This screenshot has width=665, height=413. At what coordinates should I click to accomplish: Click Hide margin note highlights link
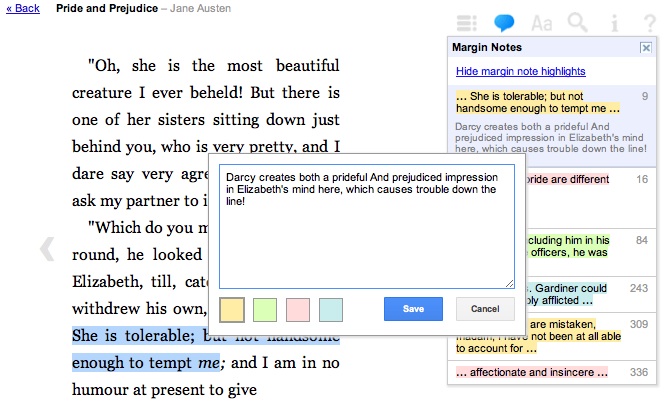pyautogui.click(x=520, y=71)
